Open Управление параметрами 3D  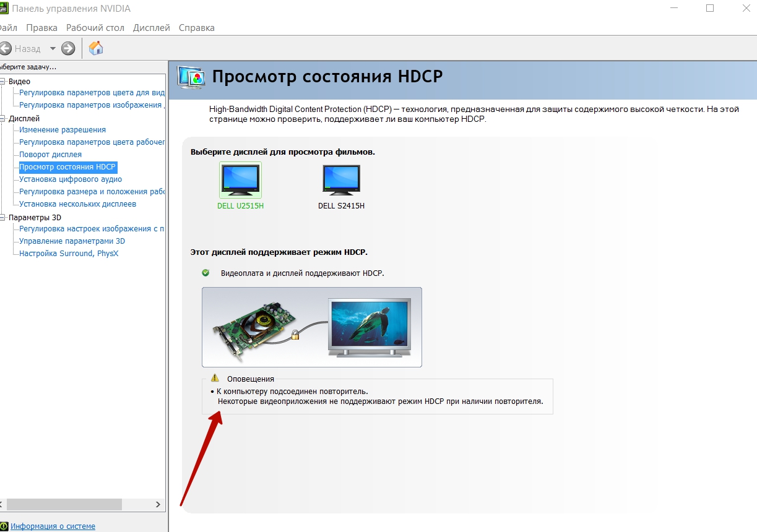pyautogui.click(x=72, y=241)
